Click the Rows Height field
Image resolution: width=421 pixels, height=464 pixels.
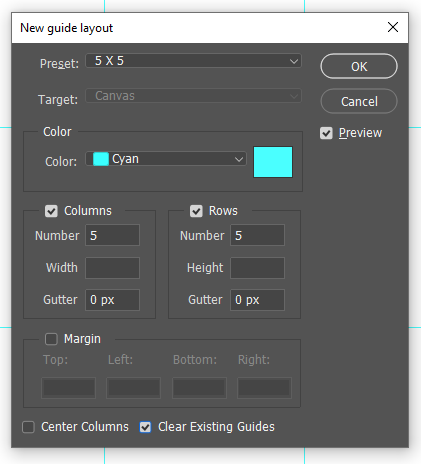tap(258, 268)
